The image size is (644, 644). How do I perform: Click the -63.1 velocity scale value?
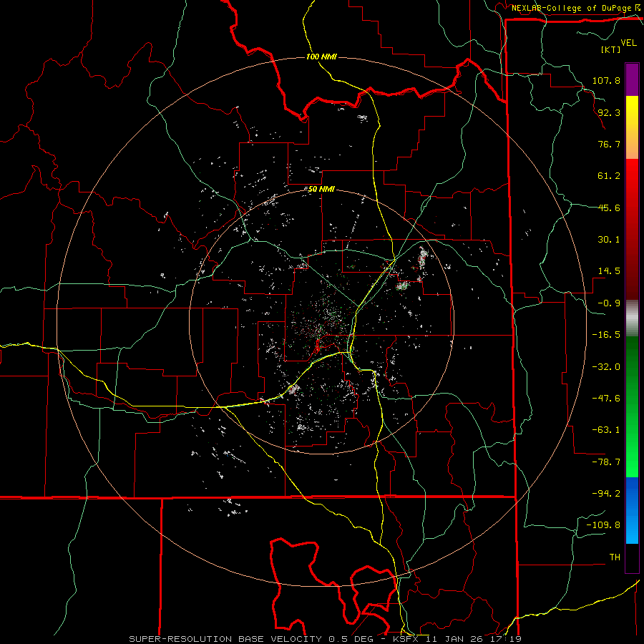pos(606,430)
